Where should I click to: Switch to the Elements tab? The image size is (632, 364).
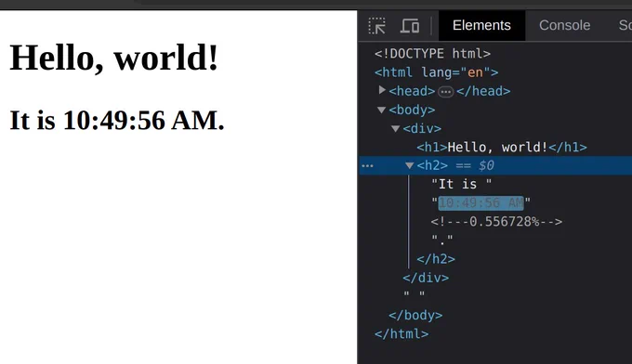481,25
